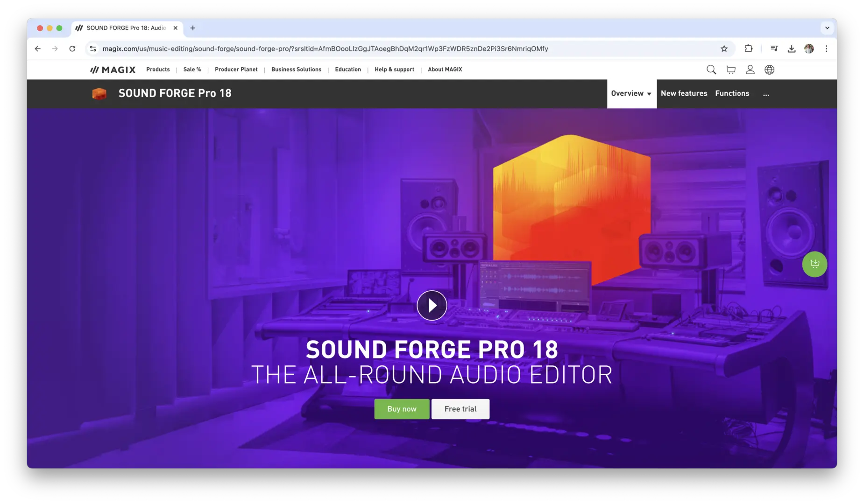
Task: Play the SOUND FORGE Pro 18 video
Action: [x=432, y=305]
